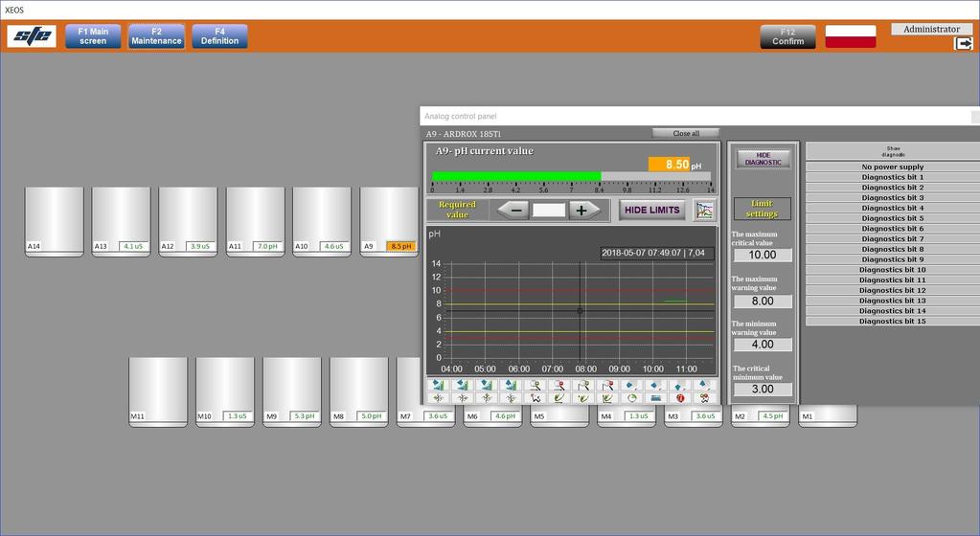Click third cross-arrows icon in bottom toolbar row

487,398
